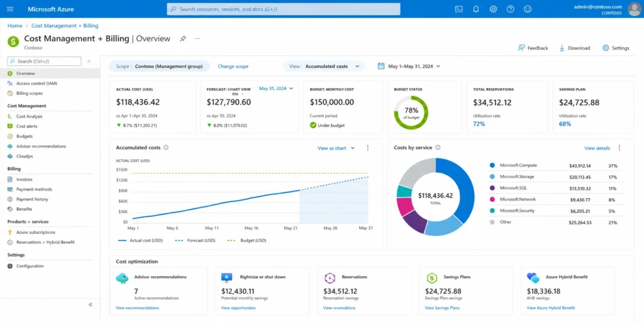This screenshot has height=322, width=644.
Task: Open Accumulated costs more options menu
Action: [x=367, y=148]
